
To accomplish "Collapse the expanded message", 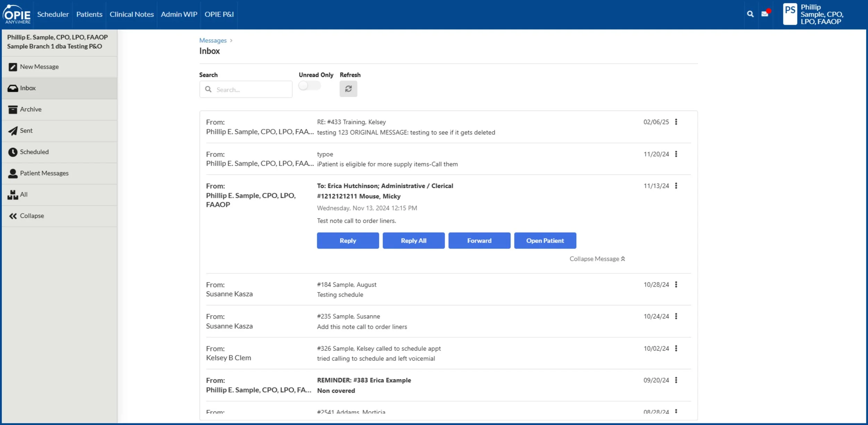I will (x=597, y=259).
